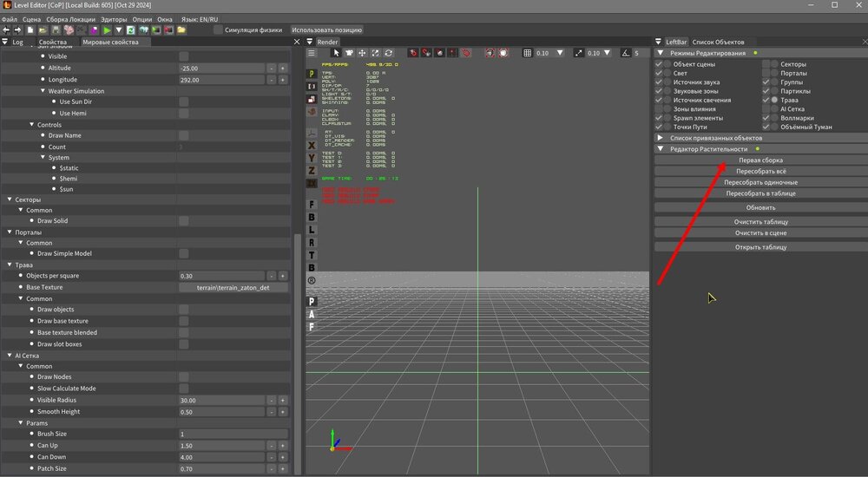Open the hamburger menu in Render panel
The width and height of the screenshot is (868, 477).
coord(312,53)
